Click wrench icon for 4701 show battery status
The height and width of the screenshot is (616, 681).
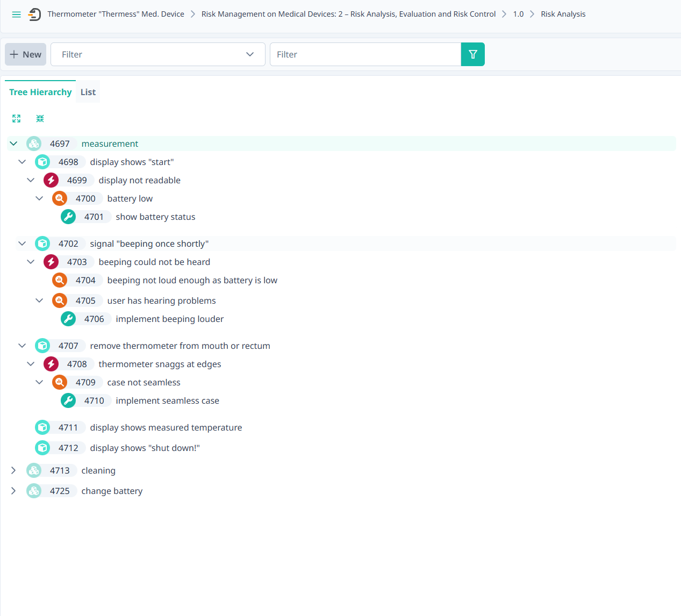point(68,217)
